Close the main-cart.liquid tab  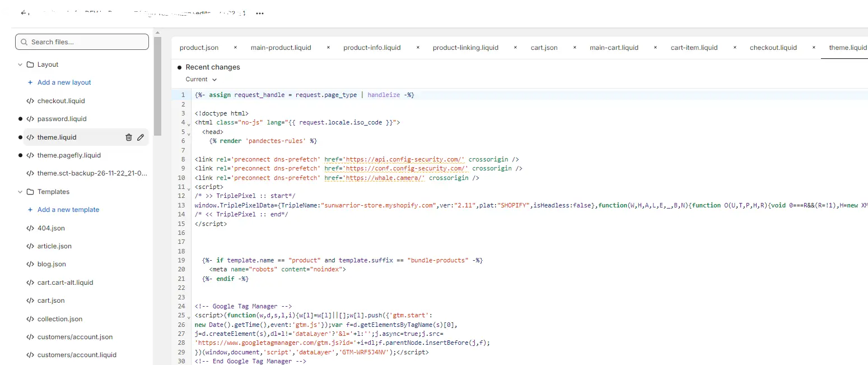(656, 48)
